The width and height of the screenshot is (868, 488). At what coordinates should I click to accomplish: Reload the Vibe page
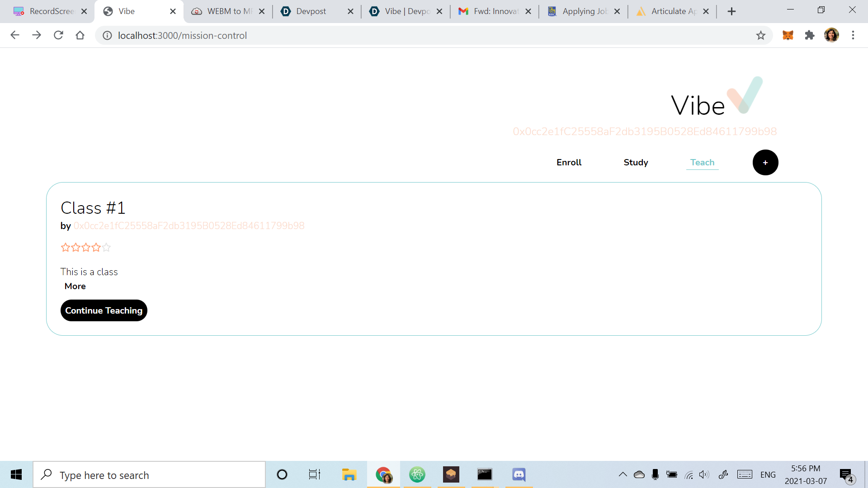click(58, 35)
